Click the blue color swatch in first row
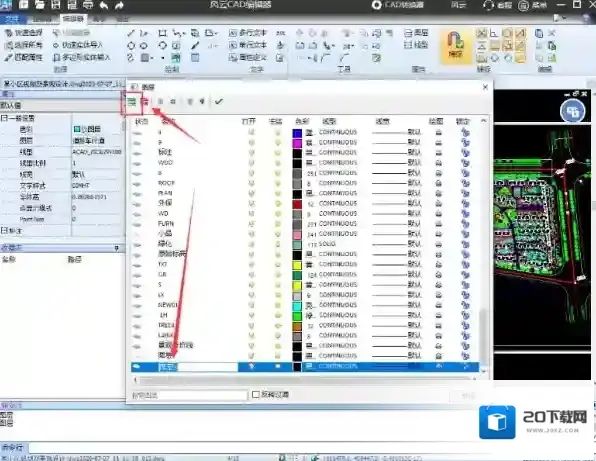Viewport: 596px width, 461px height. [297, 133]
